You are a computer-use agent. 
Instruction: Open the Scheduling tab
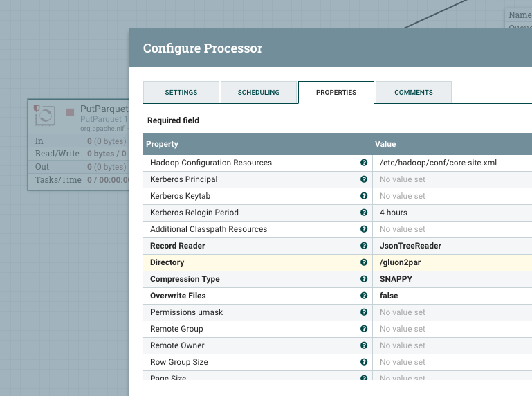click(258, 92)
